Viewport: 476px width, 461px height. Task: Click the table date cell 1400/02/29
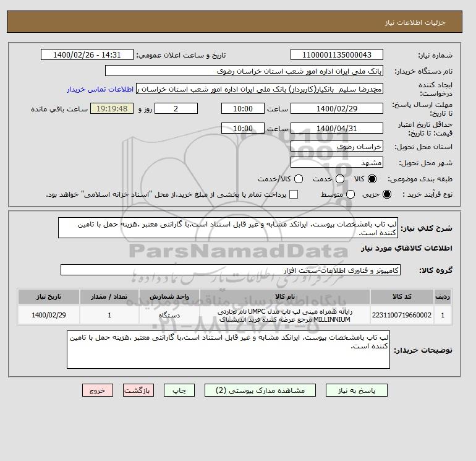[49, 315]
